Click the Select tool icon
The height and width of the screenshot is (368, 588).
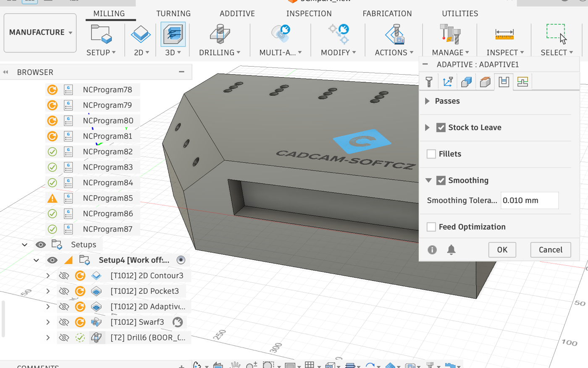[556, 34]
